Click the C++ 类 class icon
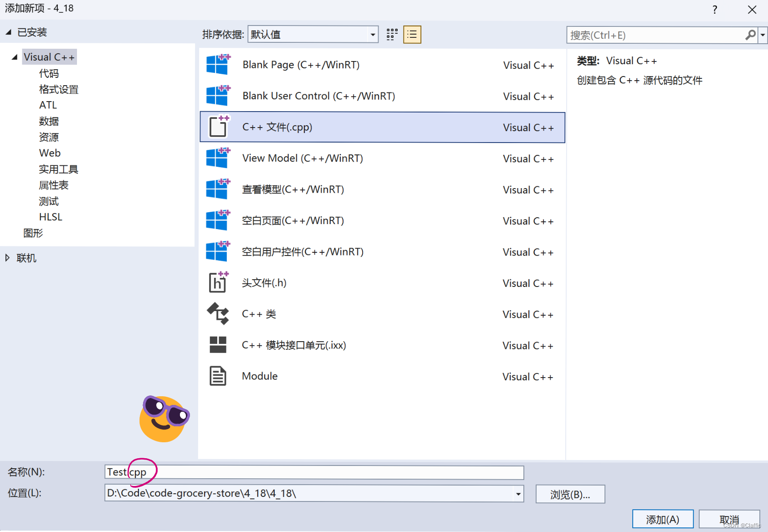 pyautogui.click(x=218, y=314)
